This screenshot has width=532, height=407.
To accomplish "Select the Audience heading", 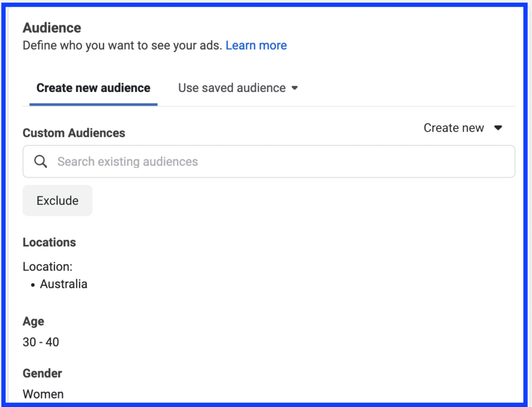I will click(52, 28).
